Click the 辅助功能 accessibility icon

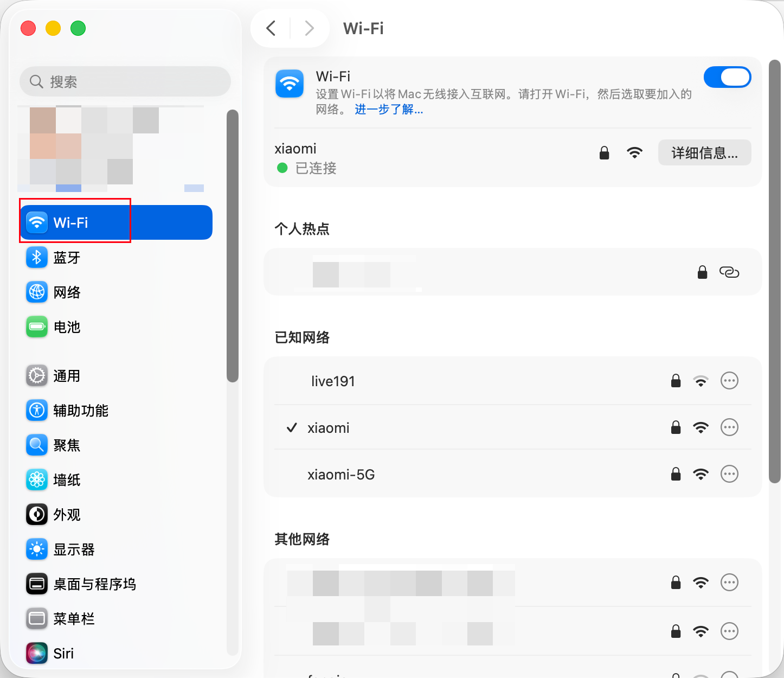click(x=37, y=410)
